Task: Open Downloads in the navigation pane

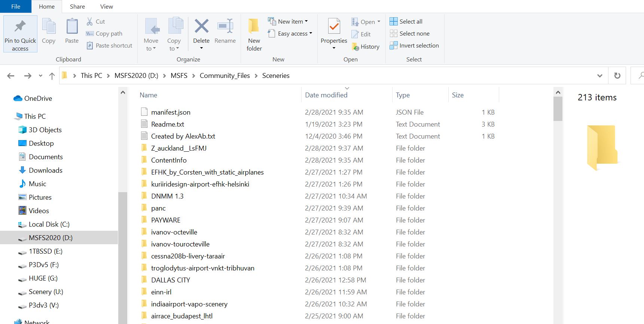Action: click(x=40, y=170)
